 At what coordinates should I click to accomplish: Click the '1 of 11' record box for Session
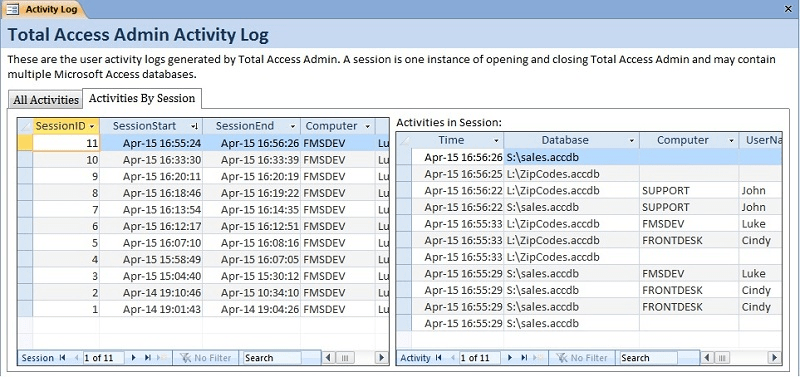(104, 358)
